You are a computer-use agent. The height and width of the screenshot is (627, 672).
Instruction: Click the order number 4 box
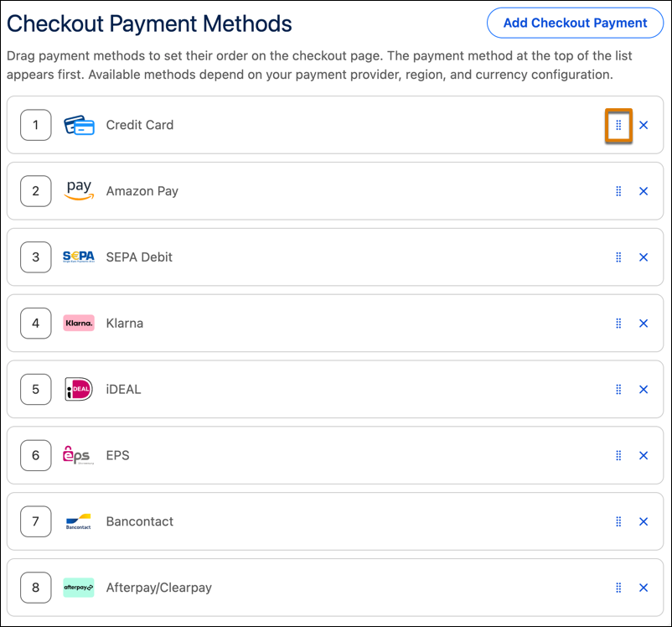click(x=35, y=324)
